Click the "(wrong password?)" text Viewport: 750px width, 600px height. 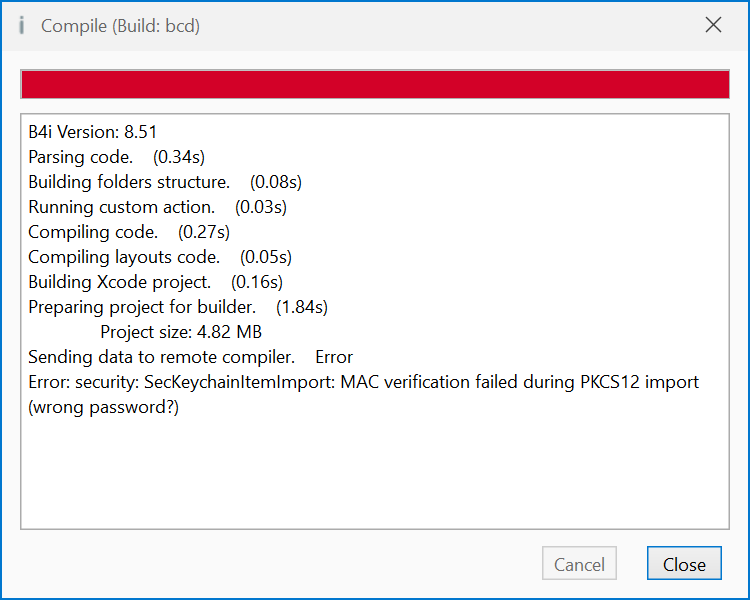[103, 407]
